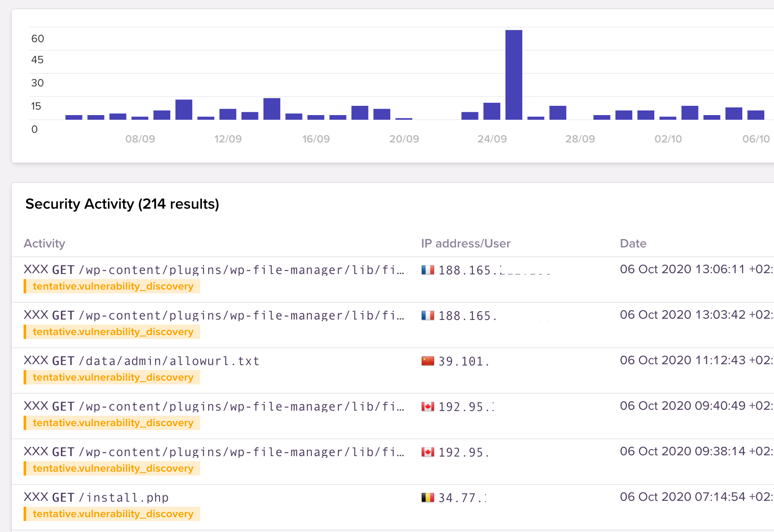Open the wp-file-manager request logged at 13:03:42
The image size is (774, 532).
[x=214, y=315]
